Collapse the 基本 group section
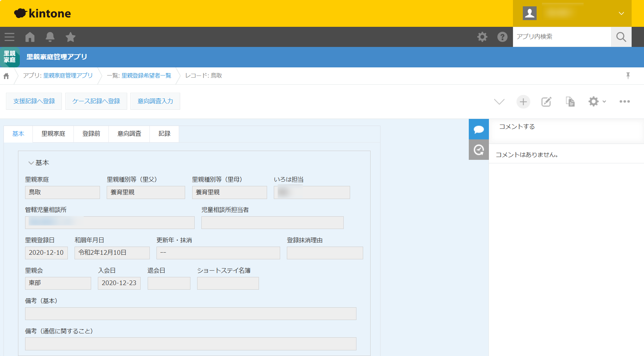Viewport: 644px width, 356px height. tap(31, 163)
